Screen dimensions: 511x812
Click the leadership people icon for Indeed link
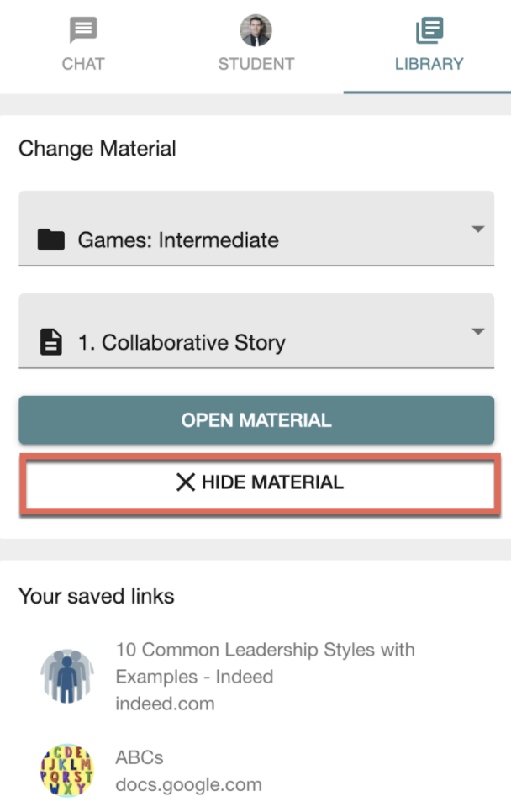67,676
